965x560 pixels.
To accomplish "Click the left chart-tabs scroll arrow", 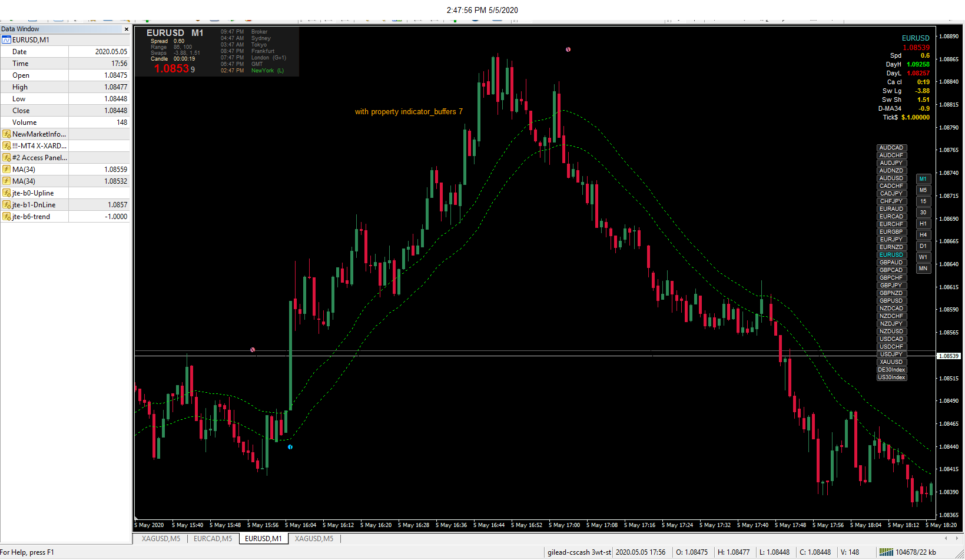I will click(946, 538).
